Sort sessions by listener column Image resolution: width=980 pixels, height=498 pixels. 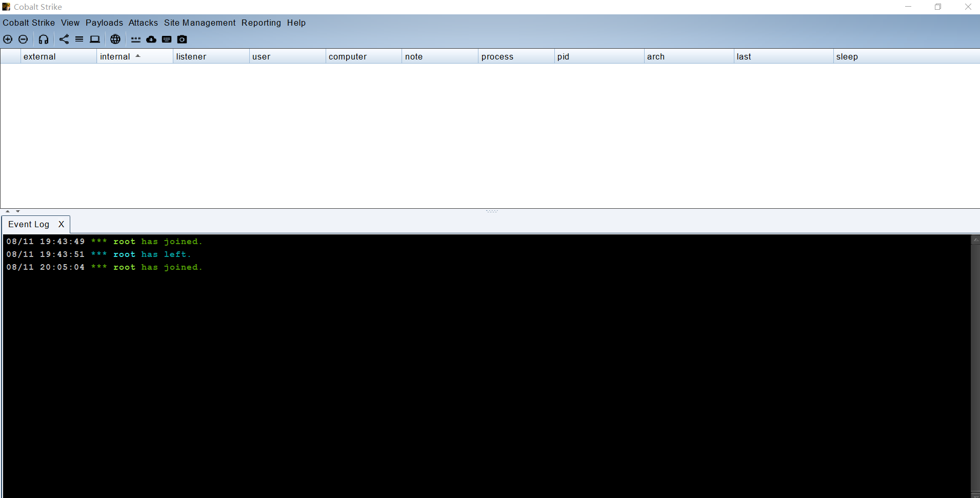[211, 56]
